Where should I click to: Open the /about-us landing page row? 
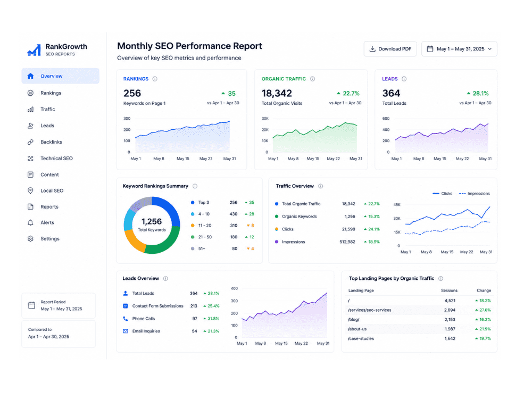419,329
